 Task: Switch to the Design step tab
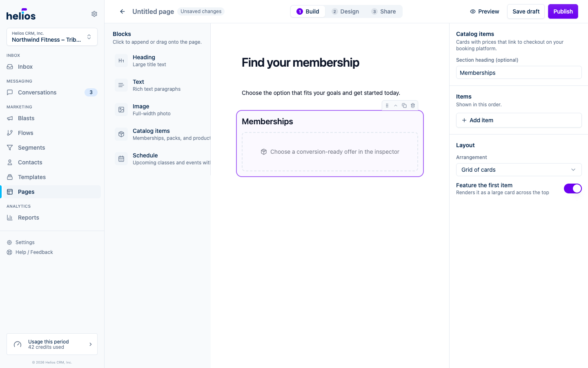345,11
